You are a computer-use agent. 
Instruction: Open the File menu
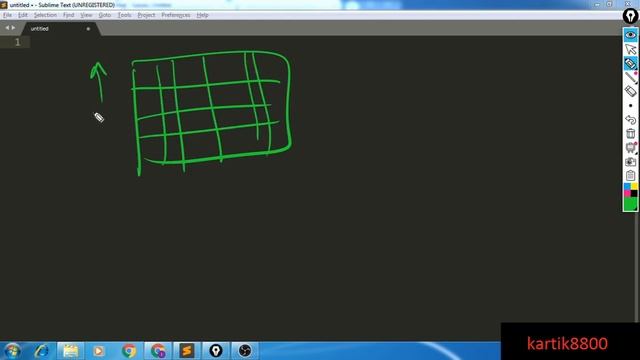pos(7,15)
